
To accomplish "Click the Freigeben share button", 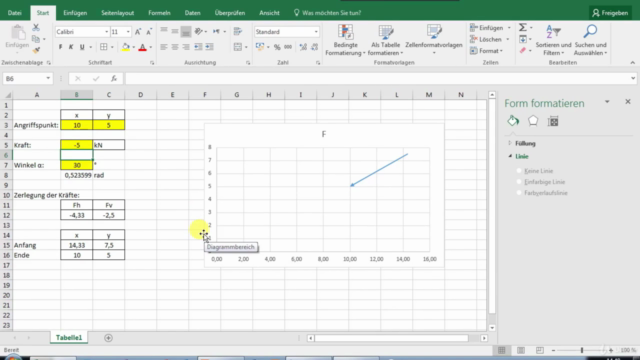I will click(x=611, y=13).
